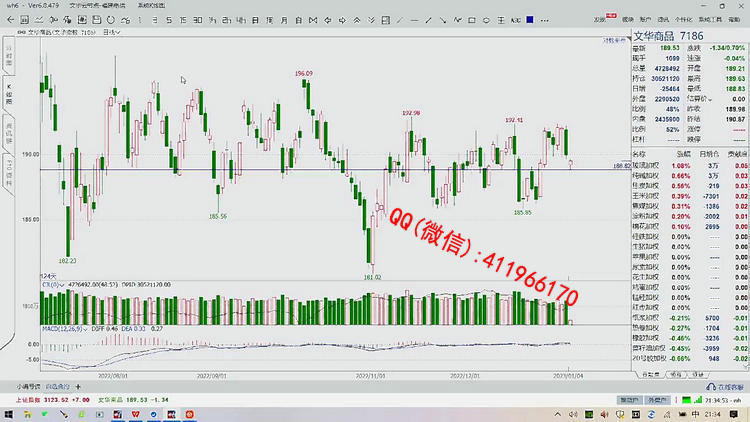This screenshot has width=750, height=422.
Task: Open the more tools ellipsis menu
Action: tap(545, 21)
